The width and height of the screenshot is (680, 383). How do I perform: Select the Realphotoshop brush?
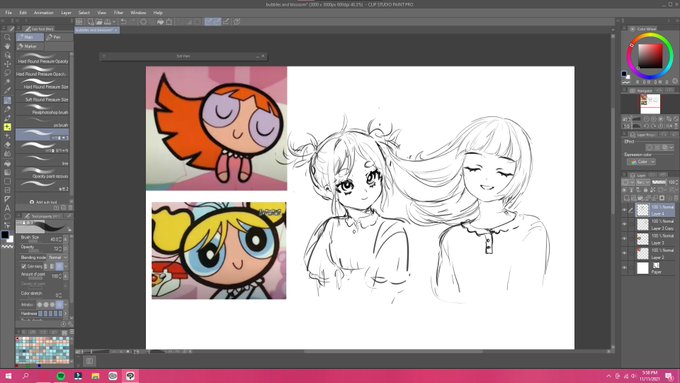tap(42, 109)
